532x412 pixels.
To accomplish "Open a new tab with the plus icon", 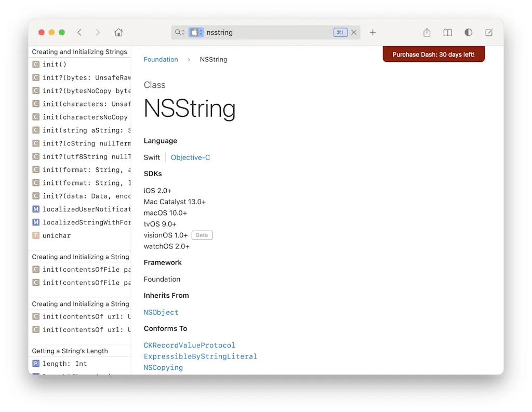I will (373, 32).
